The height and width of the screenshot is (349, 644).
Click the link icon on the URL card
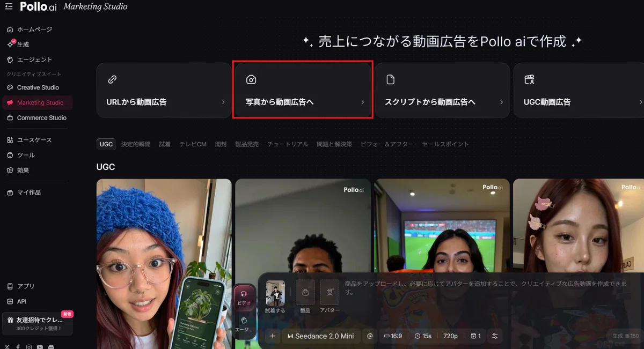point(112,79)
